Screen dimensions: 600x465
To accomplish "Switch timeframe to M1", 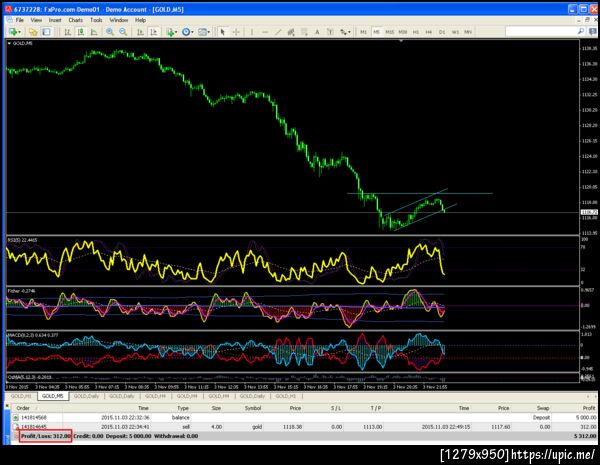I will [x=363, y=32].
